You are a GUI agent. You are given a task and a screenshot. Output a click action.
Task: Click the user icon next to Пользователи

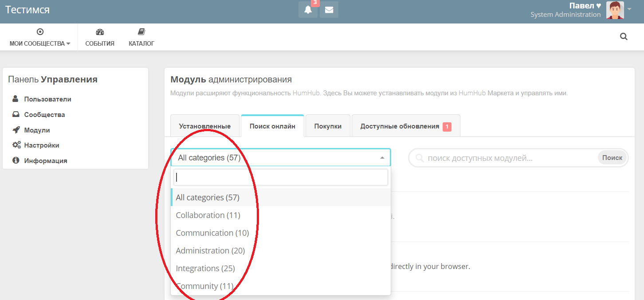click(x=16, y=99)
